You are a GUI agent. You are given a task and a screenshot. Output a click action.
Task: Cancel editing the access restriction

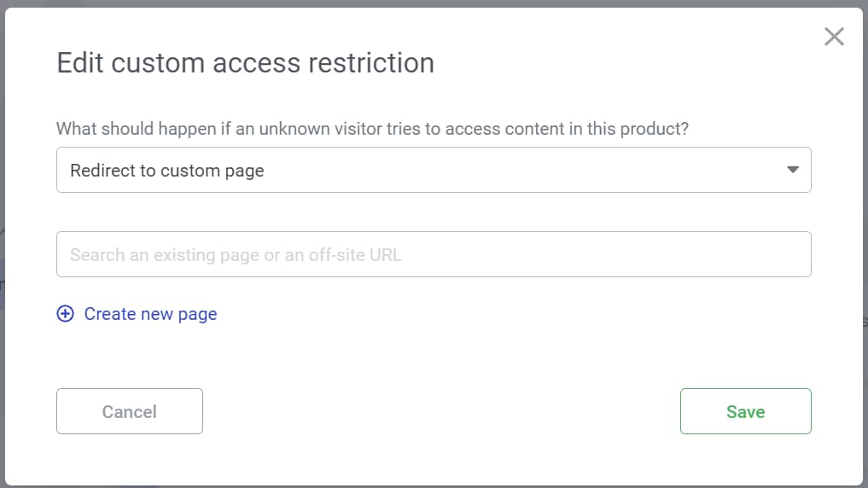130,411
